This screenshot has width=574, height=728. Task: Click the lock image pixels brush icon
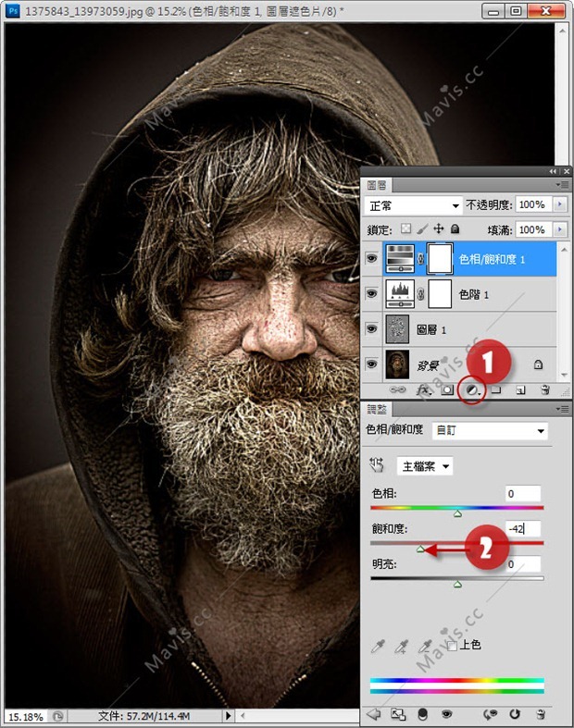coord(422,228)
